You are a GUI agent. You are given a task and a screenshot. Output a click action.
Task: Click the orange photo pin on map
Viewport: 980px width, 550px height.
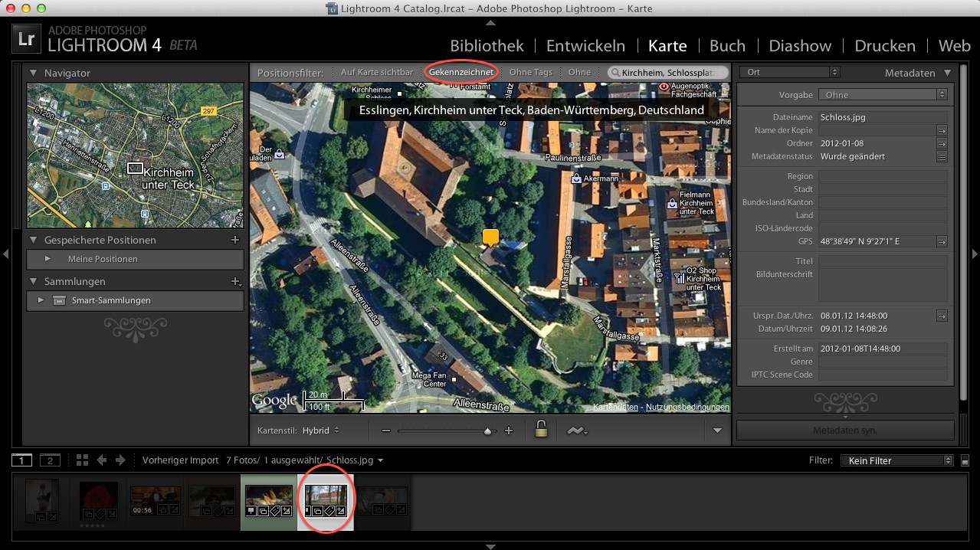(490, 237)
